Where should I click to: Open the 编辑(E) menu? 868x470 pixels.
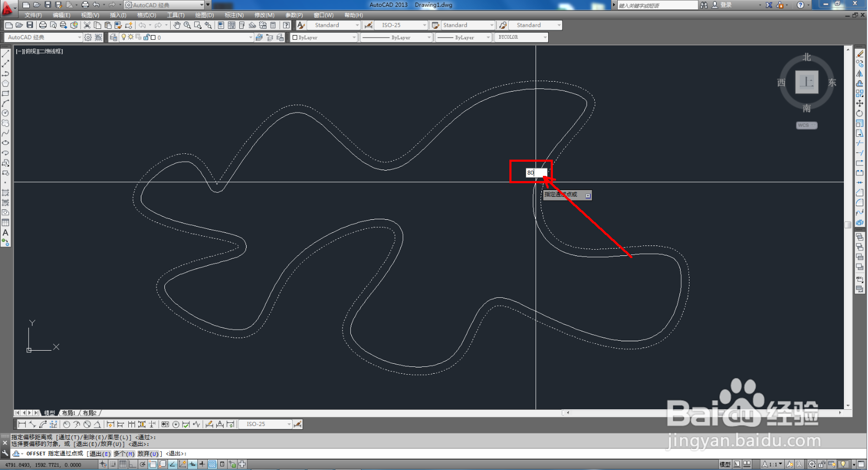[61, 15]
